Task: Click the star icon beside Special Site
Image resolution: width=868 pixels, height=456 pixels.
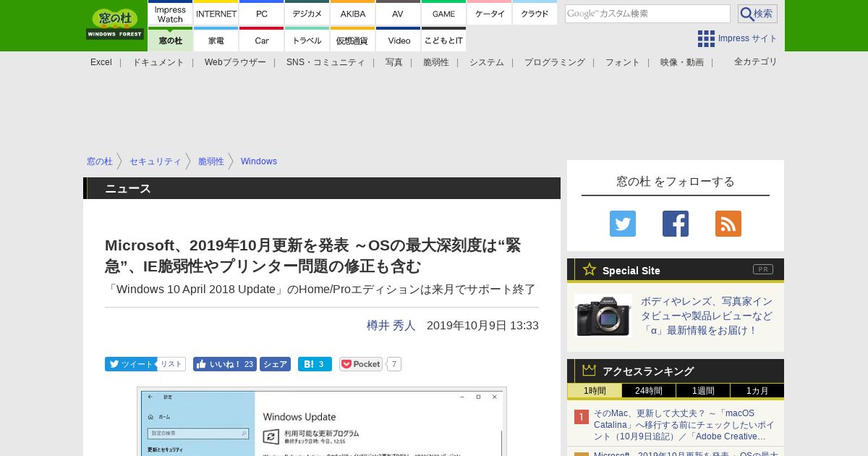Action: 590,269
